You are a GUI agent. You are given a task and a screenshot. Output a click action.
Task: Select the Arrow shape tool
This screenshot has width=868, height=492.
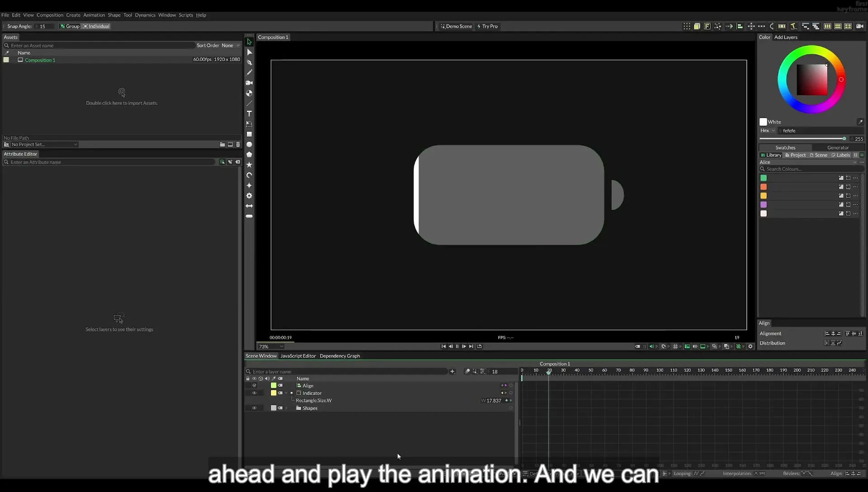click(249, 206)
